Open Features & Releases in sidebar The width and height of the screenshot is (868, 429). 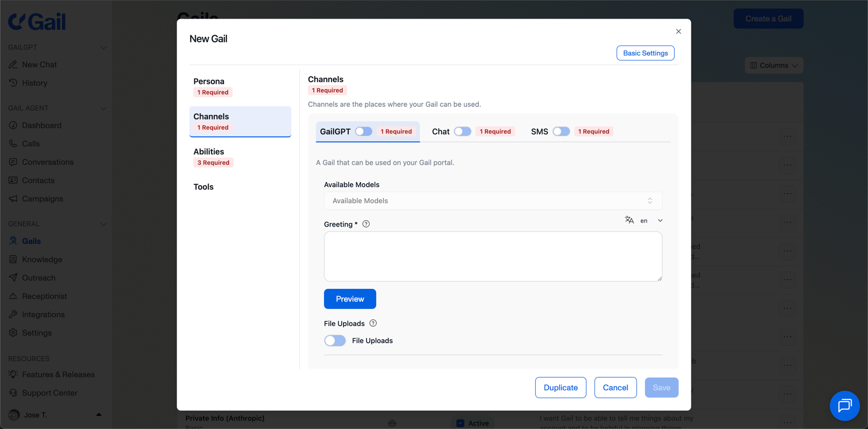[58, 375]
